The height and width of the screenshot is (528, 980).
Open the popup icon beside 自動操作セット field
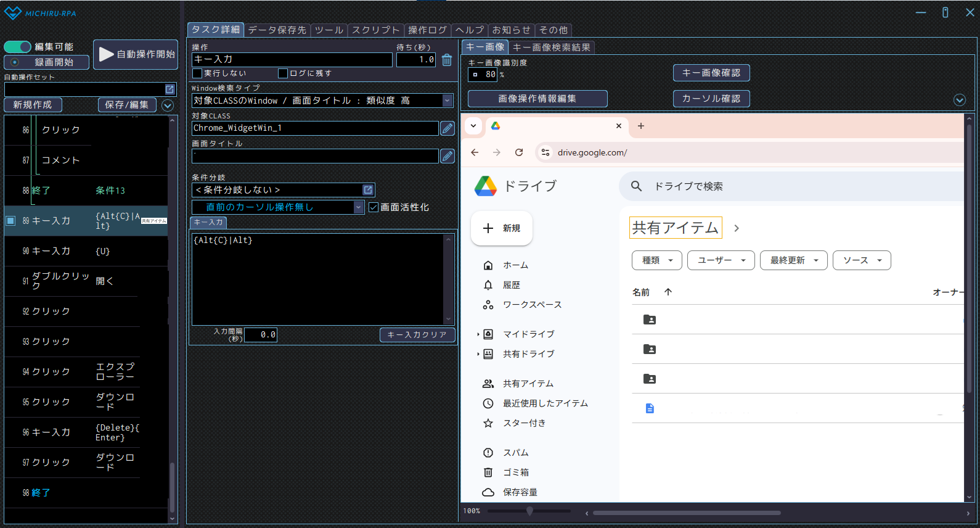tap(169, 89)
